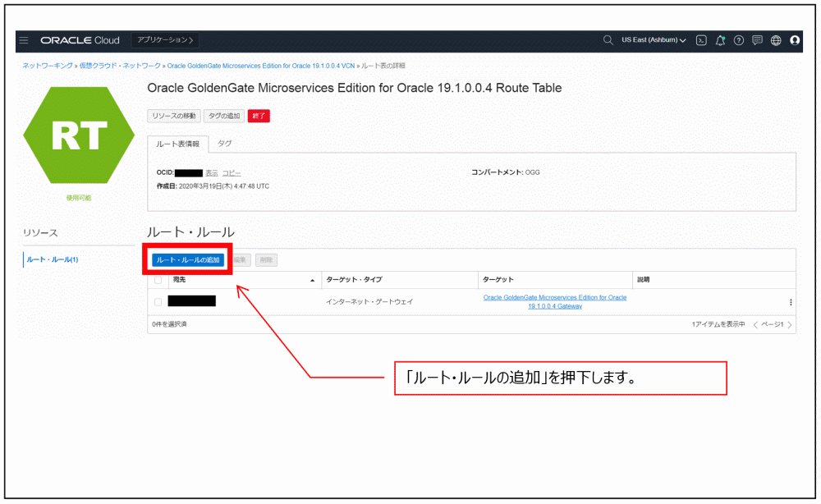Click the 作成日 timestamp text
This screenshot has width=821, height=504.
213,186
